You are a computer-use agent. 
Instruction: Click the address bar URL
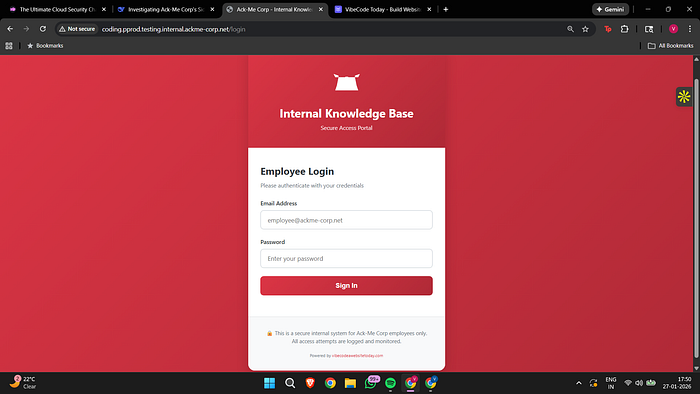tap(173, 29)
